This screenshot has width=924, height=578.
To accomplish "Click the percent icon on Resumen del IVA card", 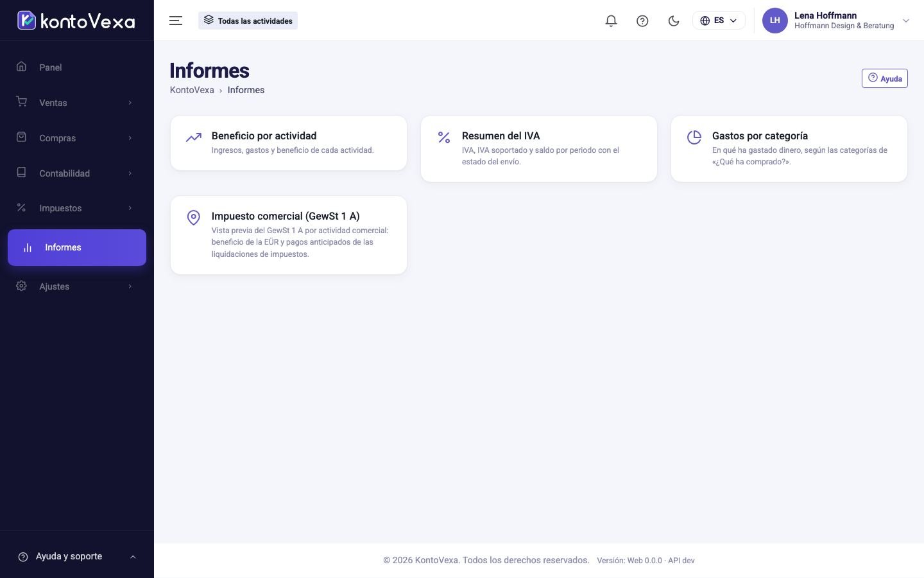I will tap(444, 137).
